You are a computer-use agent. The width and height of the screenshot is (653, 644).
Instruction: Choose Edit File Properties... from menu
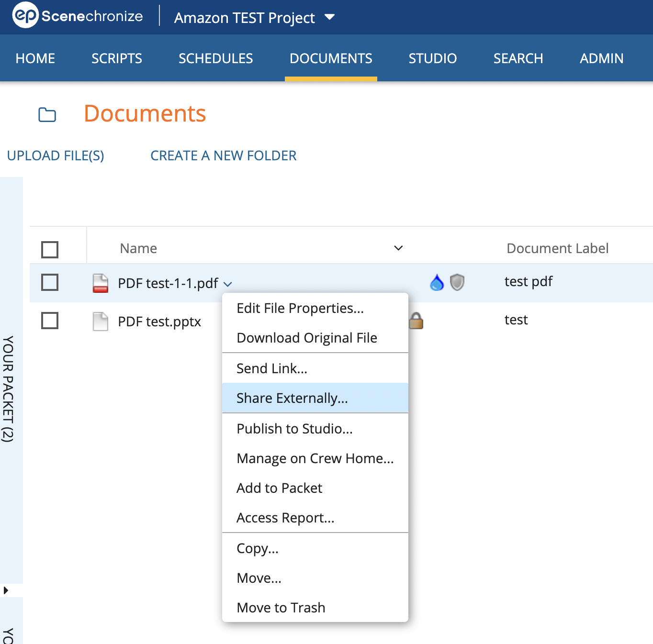click(315, 308)
